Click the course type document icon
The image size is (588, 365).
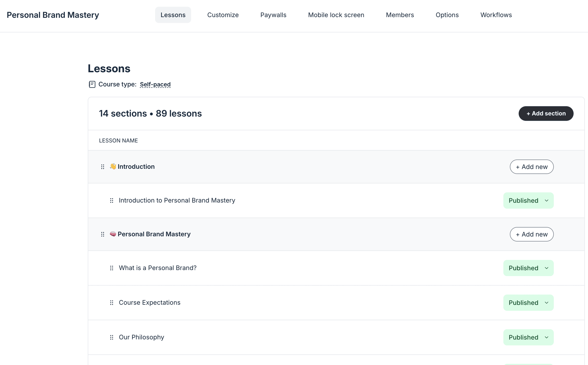[x=92, y=84]
